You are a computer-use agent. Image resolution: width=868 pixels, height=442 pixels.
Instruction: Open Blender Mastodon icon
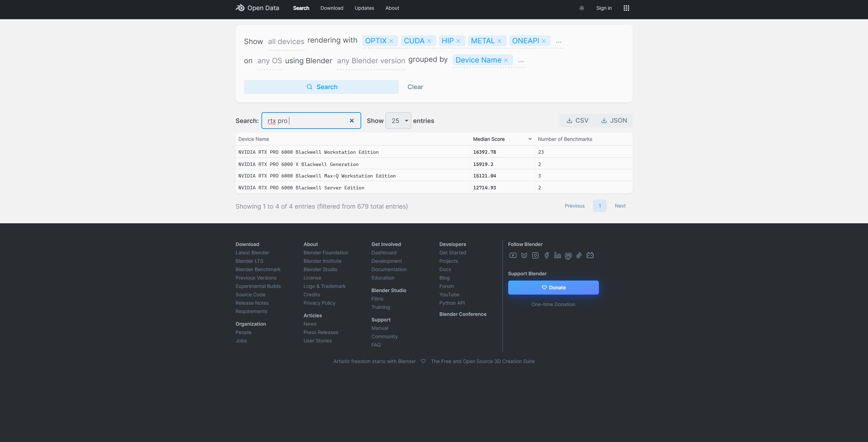click(568, 256)
